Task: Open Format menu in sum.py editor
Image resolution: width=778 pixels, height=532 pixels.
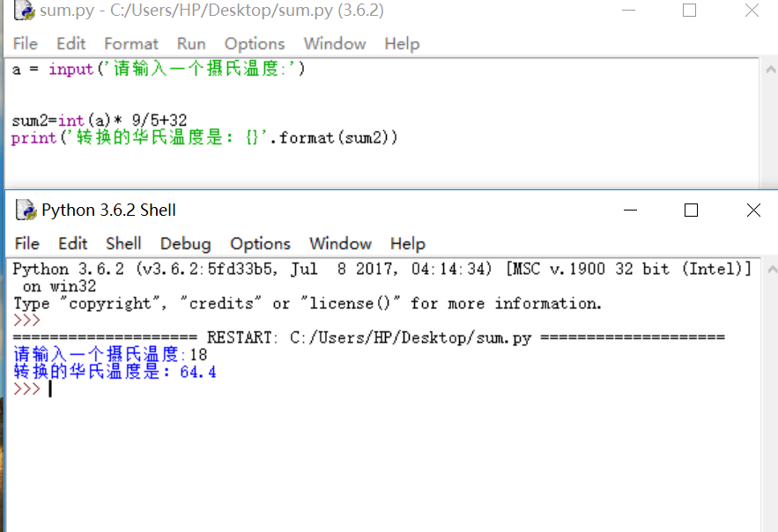Action: 131,44
